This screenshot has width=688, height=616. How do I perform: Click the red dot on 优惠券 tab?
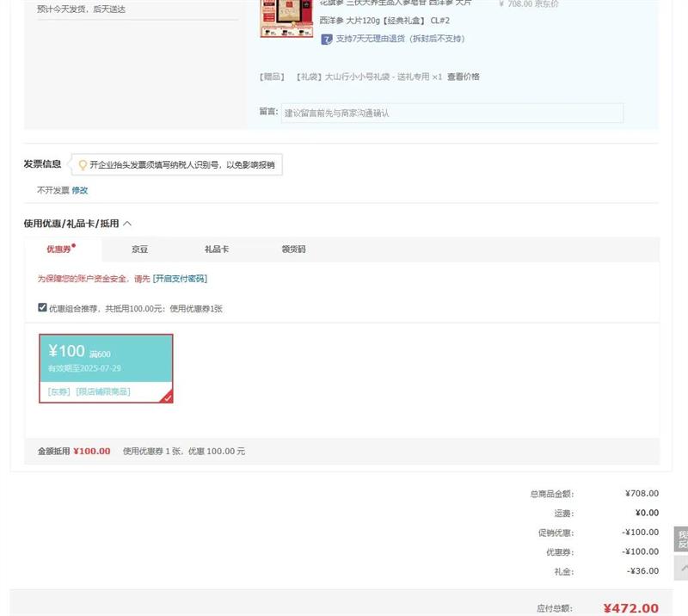[74, 245]
